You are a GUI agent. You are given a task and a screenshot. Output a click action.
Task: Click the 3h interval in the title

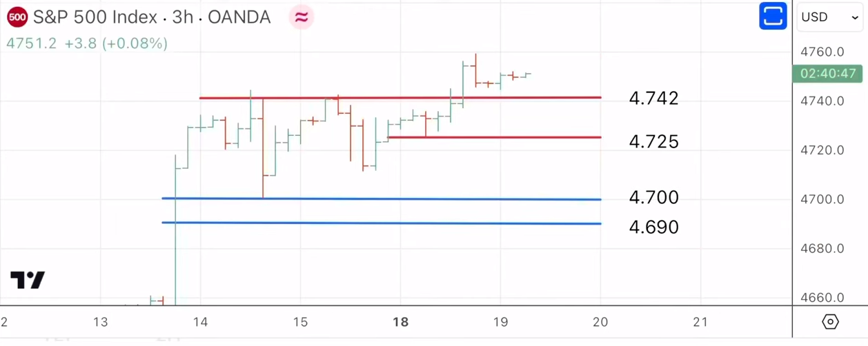[x=182, y=17]
